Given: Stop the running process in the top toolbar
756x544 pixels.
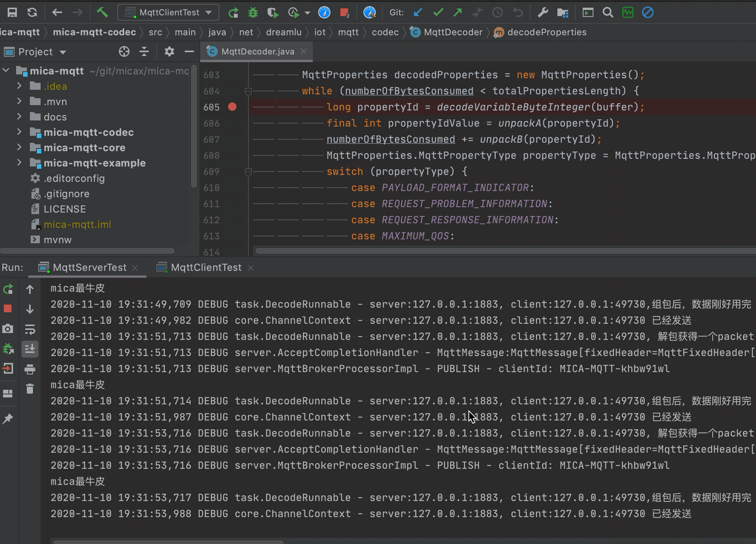Looking at the screenshot, I should (x=344, y=13).
